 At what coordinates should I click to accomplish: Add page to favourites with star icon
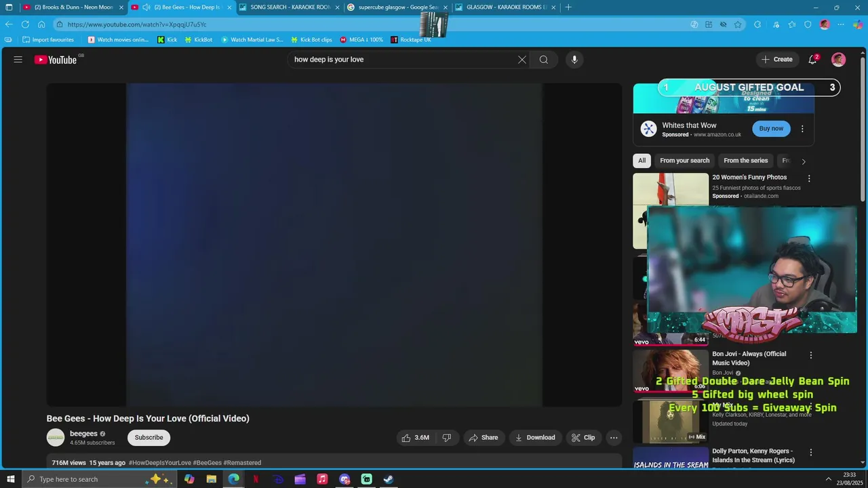pos(738,24)
